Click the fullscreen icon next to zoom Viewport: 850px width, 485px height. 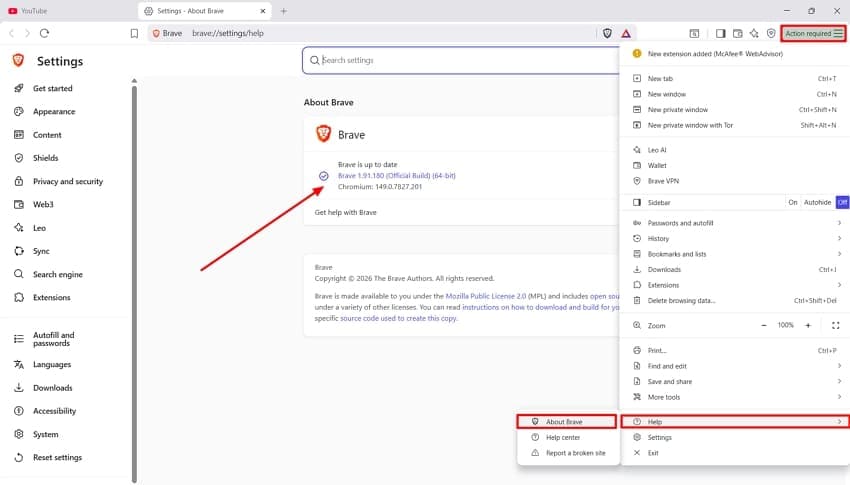pyautogui.click(x=835, y=326)
